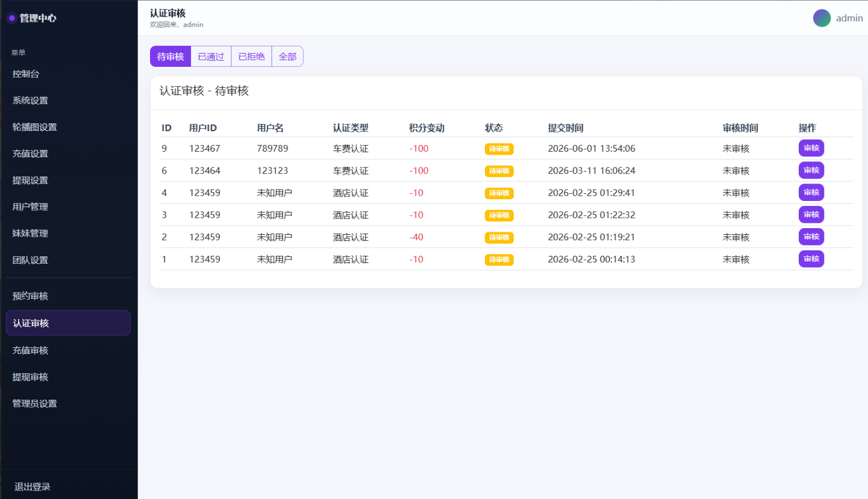Screen dimensions: 868x499
Task: Click 待审核 badge in ID 4 row
Action: coord(499,193)
